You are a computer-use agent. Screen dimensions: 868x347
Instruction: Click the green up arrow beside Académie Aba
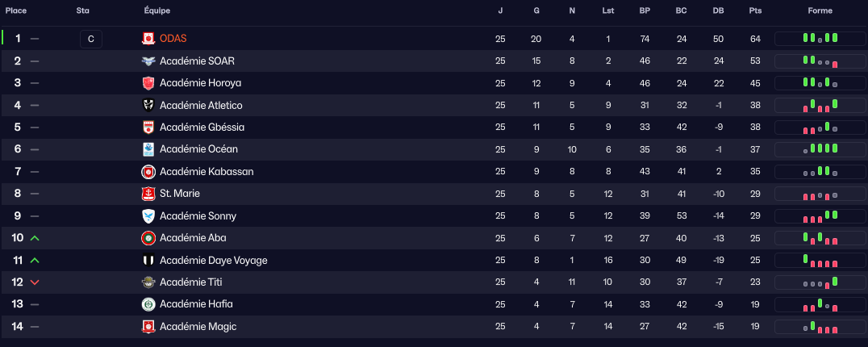pyautogui.click(x=34, y=238)
